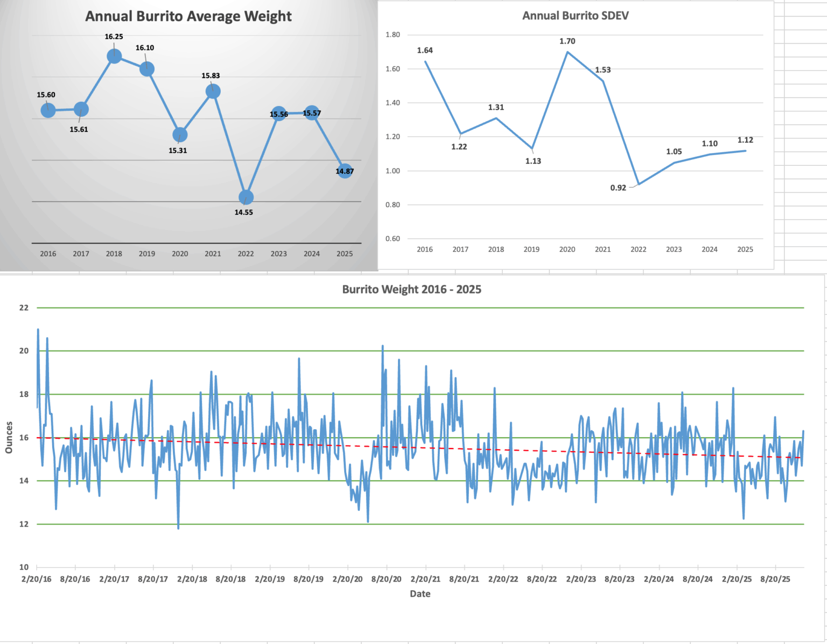This screenshot has width=827, height=644.
Task: Click the "Date" horizontal axis title
Action: pos(420,593)
